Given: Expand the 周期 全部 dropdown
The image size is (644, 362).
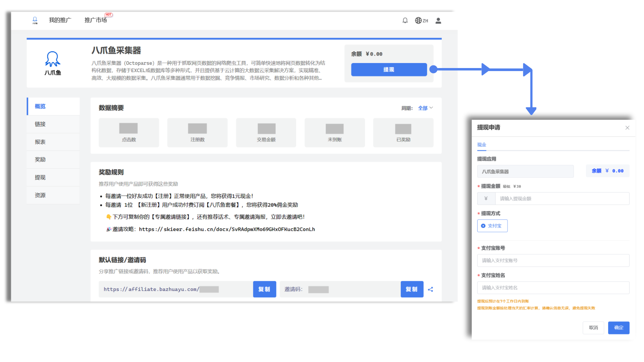Looking at the screenshot, I should (425, 108).
